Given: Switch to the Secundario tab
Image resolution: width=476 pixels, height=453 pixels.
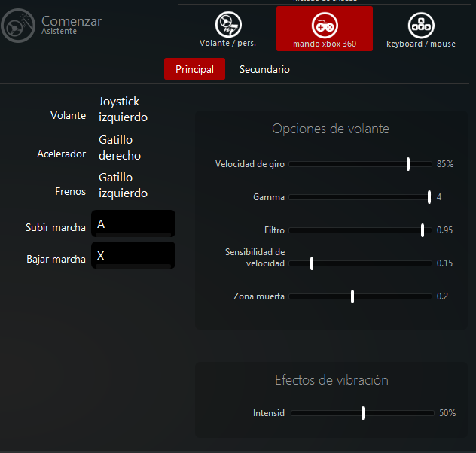Looking at the screenshot, I should point(264,69).
